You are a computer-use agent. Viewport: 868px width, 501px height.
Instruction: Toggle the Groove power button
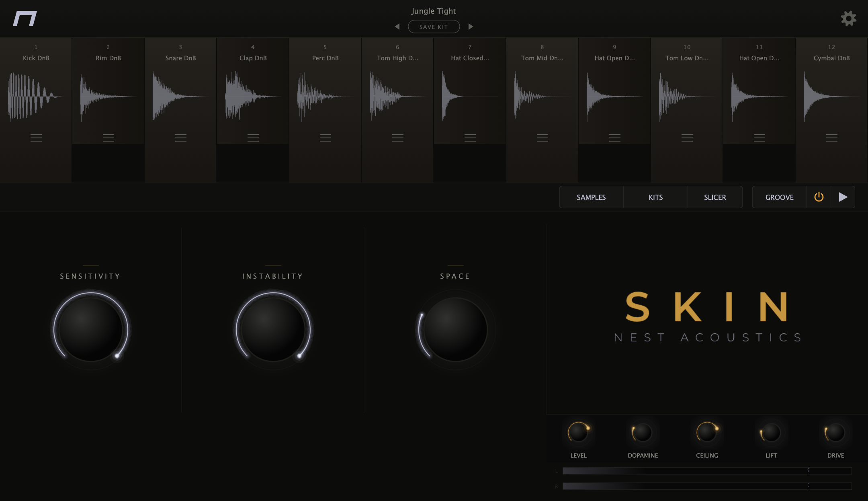coord(819,197)
